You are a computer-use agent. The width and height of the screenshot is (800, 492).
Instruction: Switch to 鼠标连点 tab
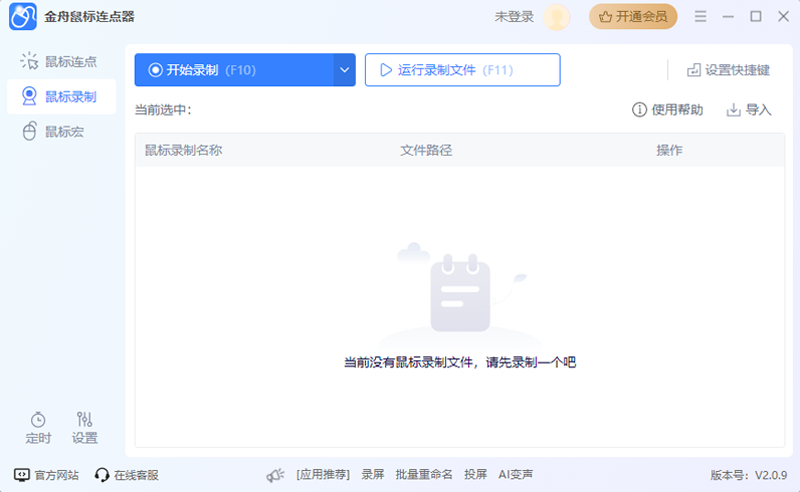(x=61, y=62)
